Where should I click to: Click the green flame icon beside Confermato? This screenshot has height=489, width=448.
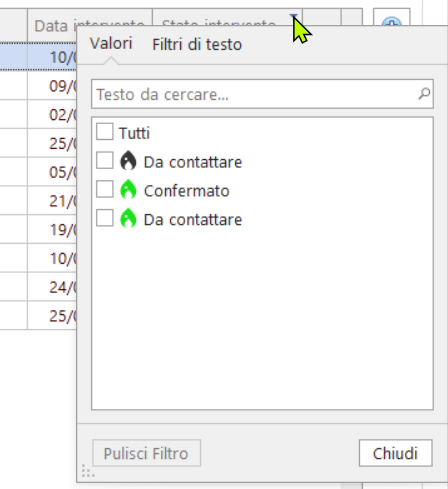click(128, 190)
